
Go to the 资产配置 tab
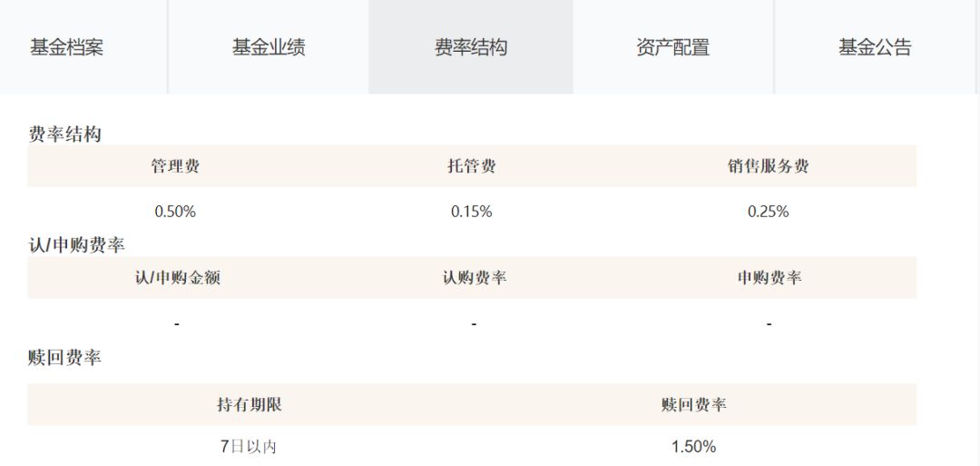[x=672, y=47]
